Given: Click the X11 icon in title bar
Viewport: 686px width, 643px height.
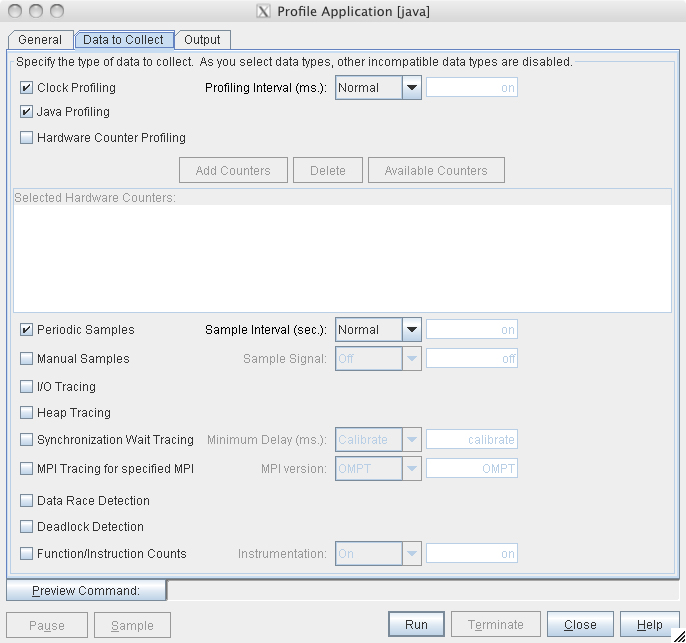Looking at the screenshot, I should (x=263, y=11).
